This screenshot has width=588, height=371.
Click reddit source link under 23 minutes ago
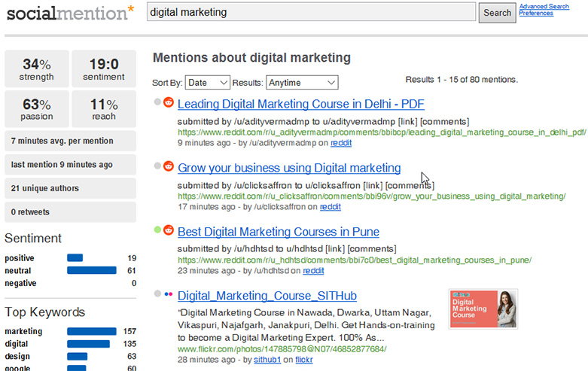point(313,271)
